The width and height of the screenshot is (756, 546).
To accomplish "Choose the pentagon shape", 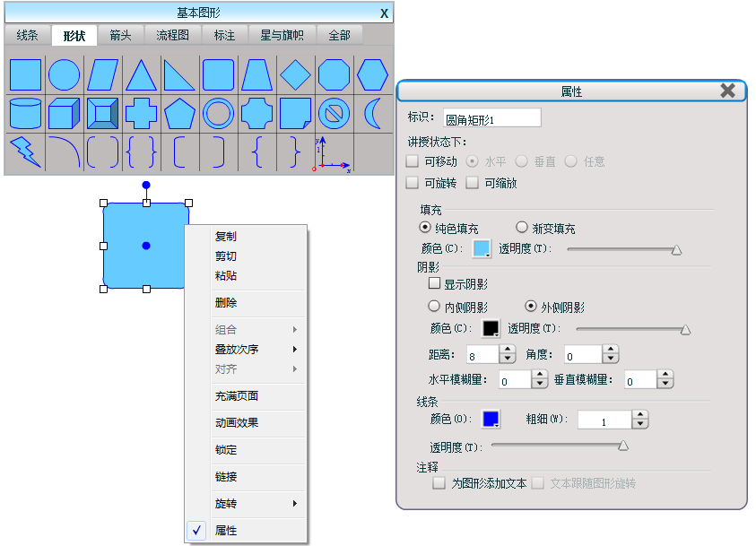I will tap(179, 114).
